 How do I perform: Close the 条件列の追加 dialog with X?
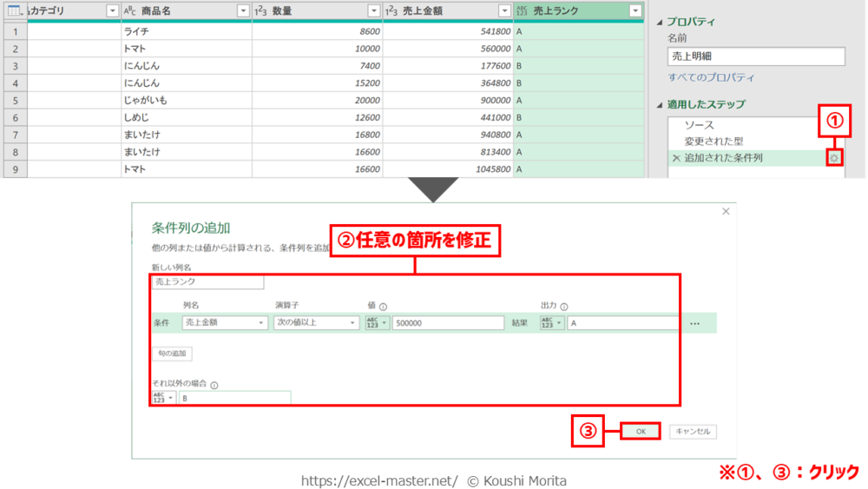pyautogui.click(x=726, y=211)
